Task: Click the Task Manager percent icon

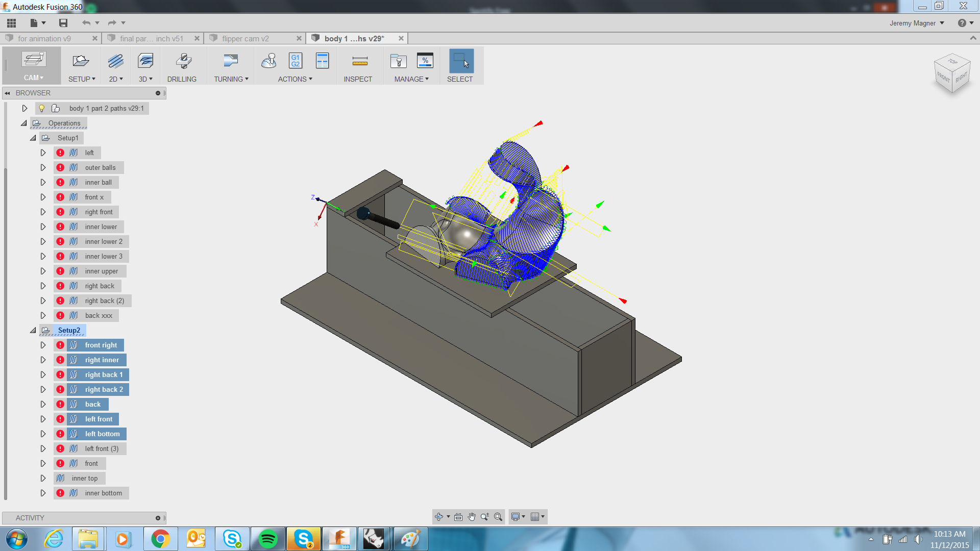Action: [x=425, y=61]
